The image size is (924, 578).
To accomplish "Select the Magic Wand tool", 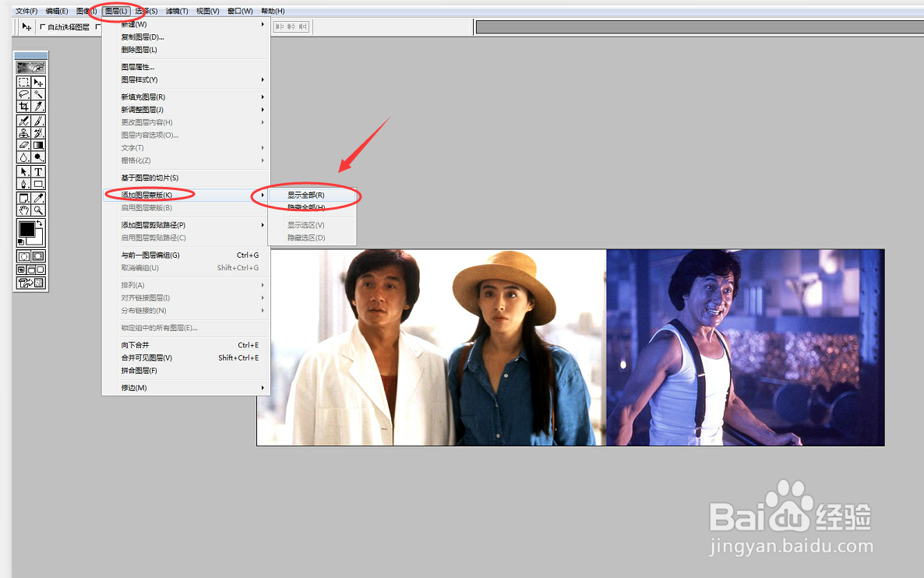I will pos(38,94).
